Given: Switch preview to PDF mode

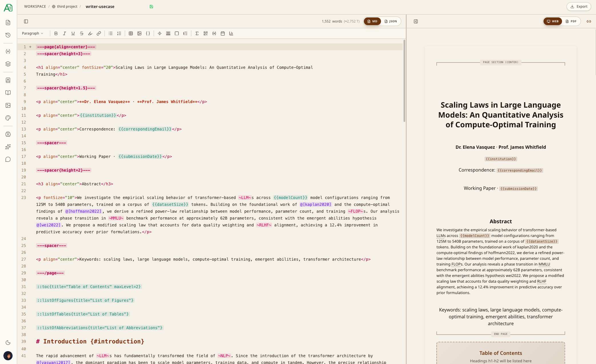Looking at the screenshot, I should 571,21.
